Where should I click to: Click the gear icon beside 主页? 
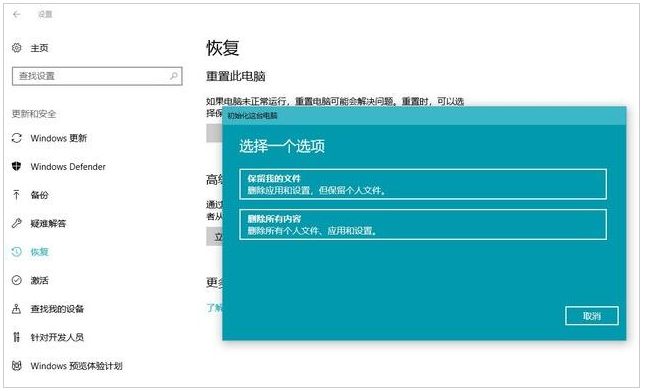tap(16, 48)
